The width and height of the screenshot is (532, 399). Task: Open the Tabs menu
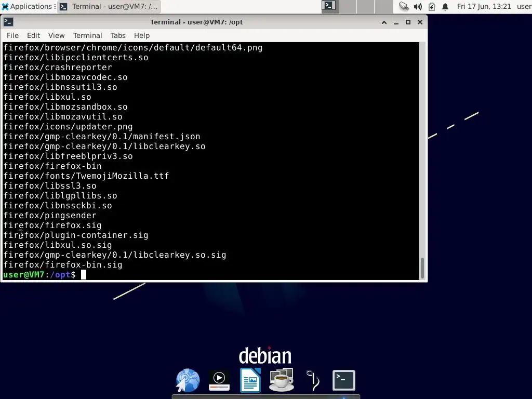(118, 35)
